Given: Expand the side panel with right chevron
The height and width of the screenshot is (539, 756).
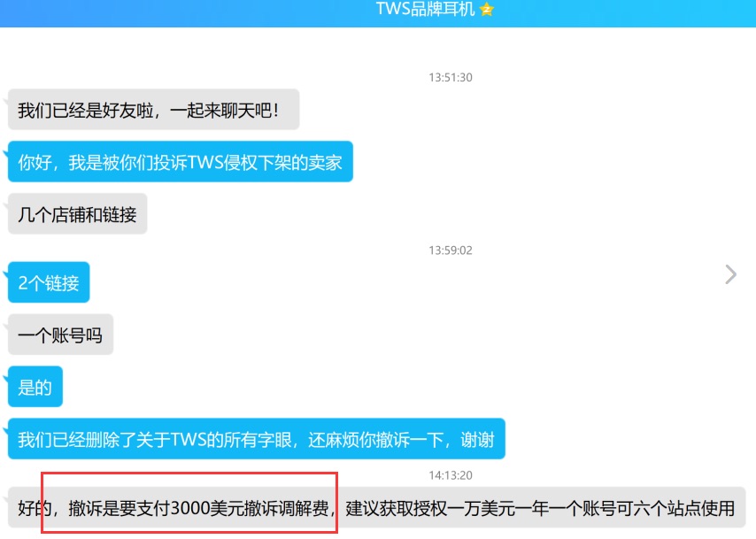Looking at the screenshot, I should point(731,274).
